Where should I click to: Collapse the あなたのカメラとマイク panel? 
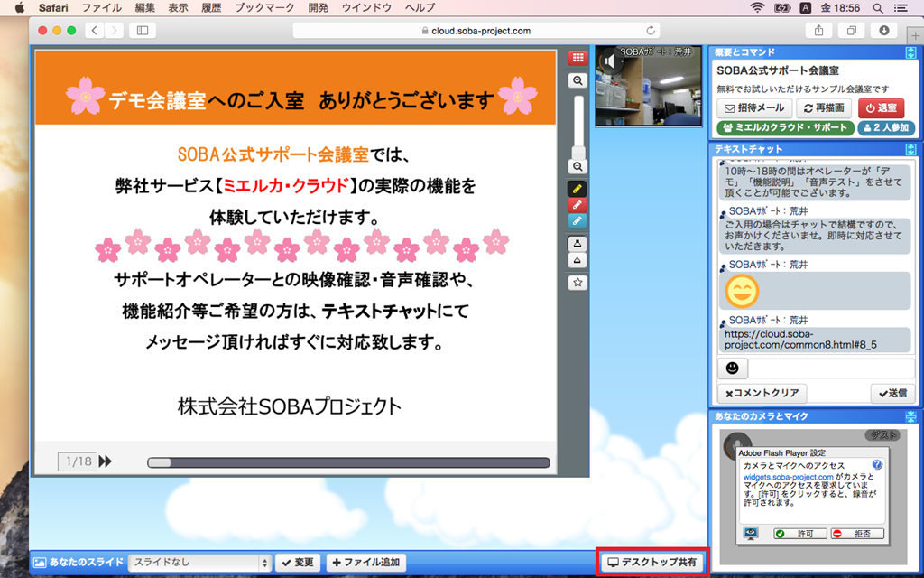[x=910, y=416]
